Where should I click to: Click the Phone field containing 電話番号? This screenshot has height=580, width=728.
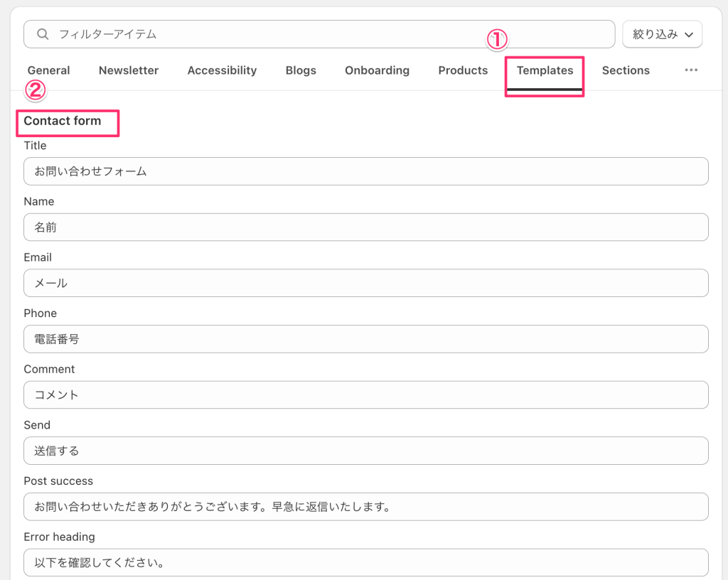pyautogui.click(x=365, y=339)
